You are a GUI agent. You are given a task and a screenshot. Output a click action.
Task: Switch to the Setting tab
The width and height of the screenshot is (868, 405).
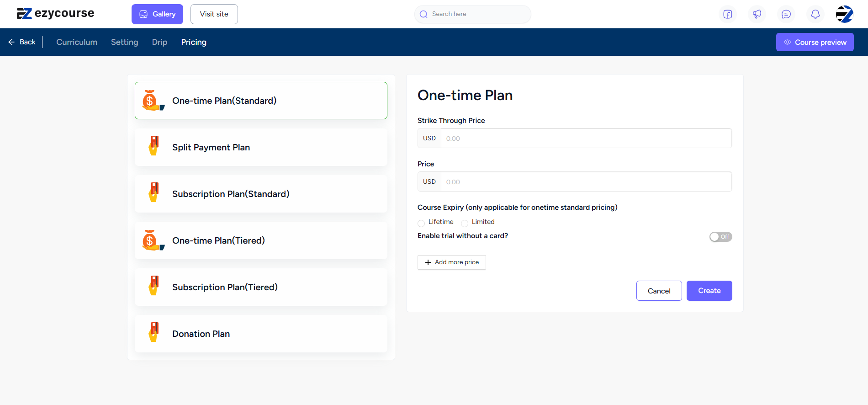click(x=124, y=42)
